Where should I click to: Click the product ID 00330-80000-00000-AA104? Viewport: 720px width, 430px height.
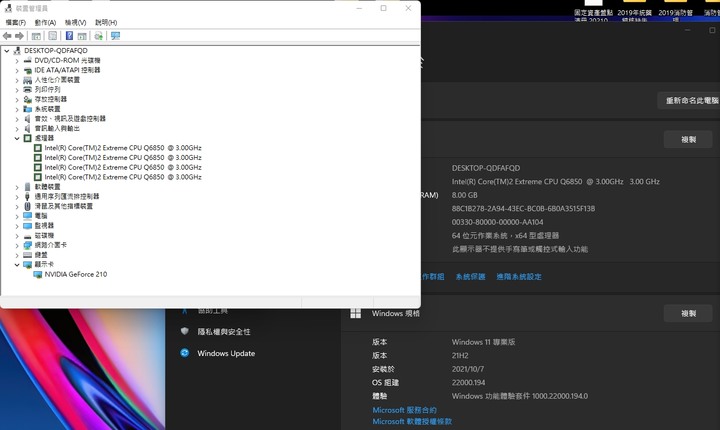497,222
